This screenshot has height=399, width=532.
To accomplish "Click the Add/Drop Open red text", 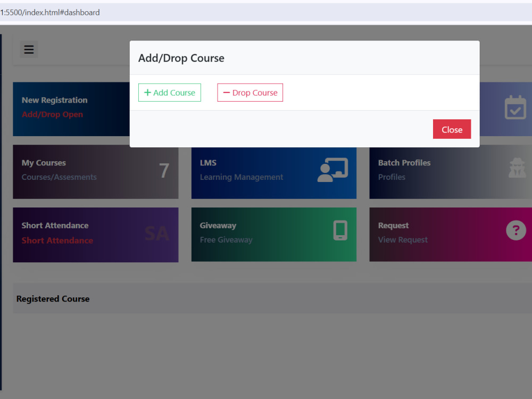I will click(x=52, y=114).
